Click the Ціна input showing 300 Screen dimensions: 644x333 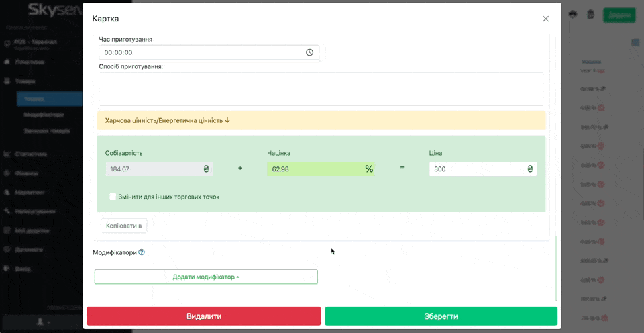coord(478,169)
